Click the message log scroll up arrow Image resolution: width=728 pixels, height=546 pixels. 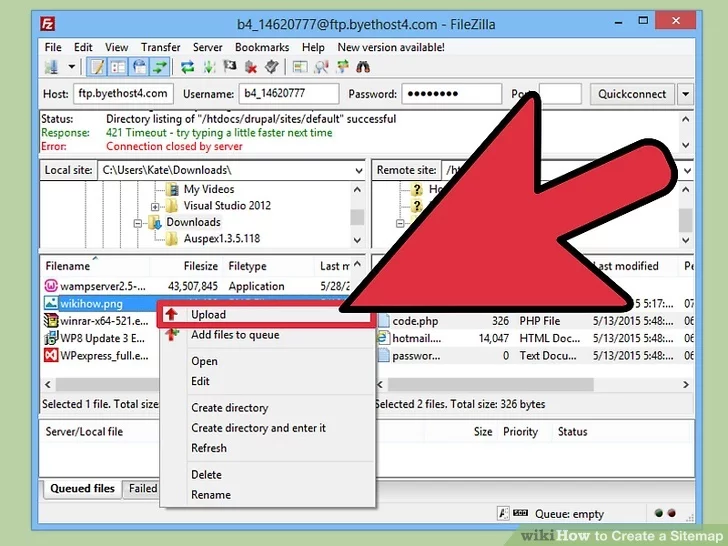click(x=685, y=119)
